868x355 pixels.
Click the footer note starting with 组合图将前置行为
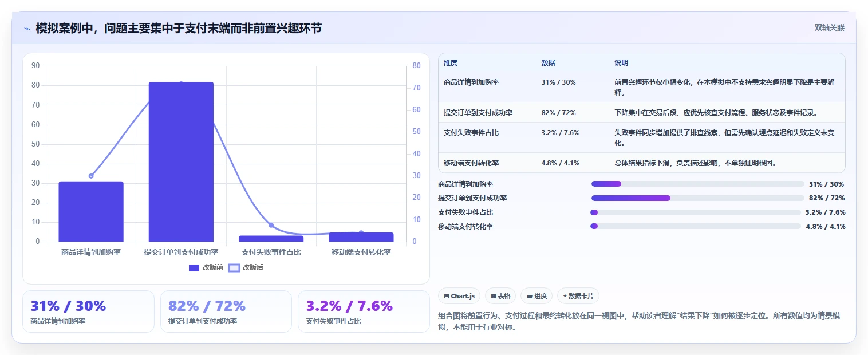(639, 322)
